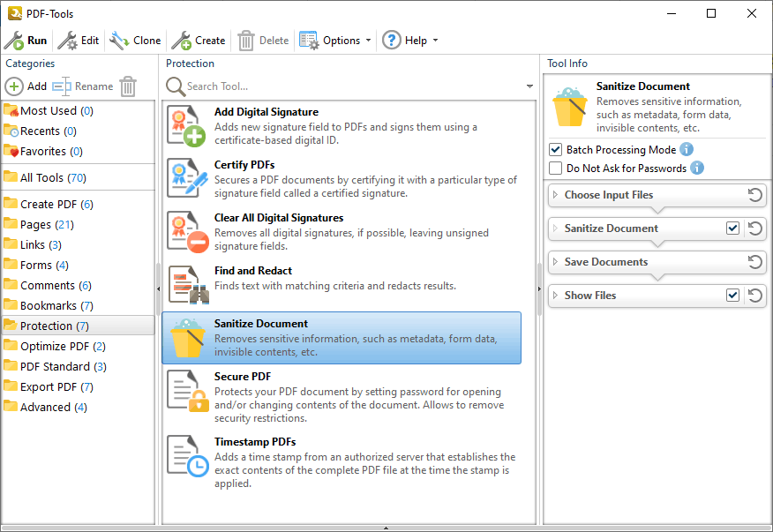Screen dimensions: 773x532
Task: Click the Find and Redact tool title
Action: pos(253,271)
